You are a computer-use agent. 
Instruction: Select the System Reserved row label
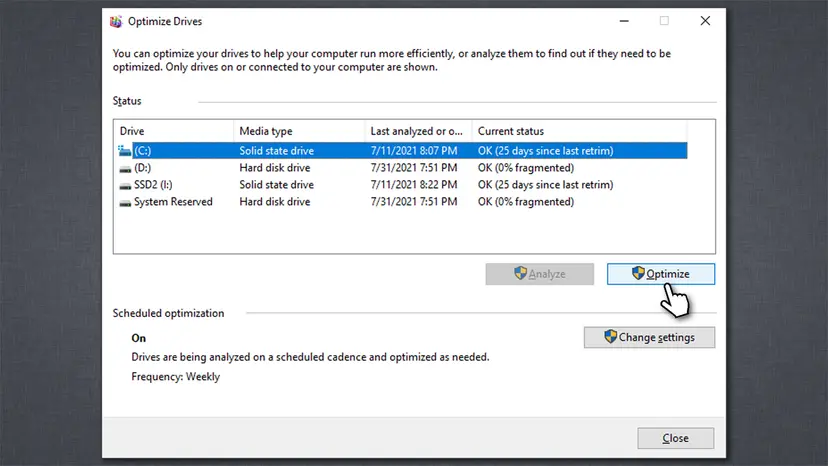coord(173,201)
